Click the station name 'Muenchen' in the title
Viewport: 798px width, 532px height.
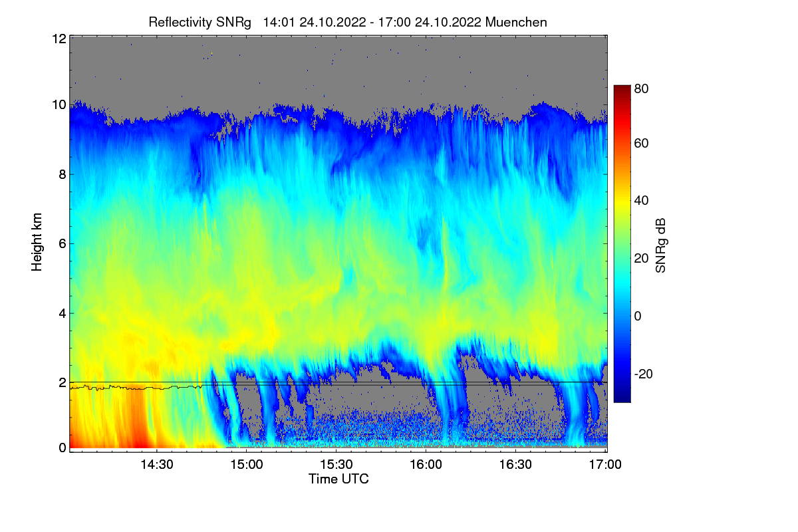(517, 22)
